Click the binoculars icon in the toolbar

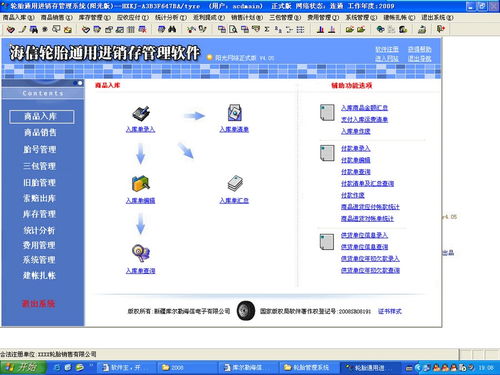[x=172, y=29]
